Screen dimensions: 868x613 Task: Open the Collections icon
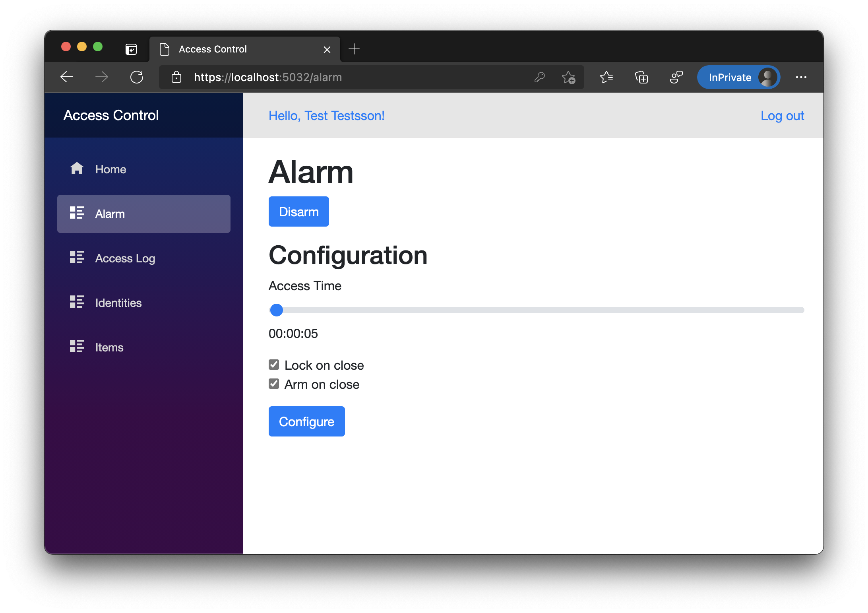click(x=641, y=77)
